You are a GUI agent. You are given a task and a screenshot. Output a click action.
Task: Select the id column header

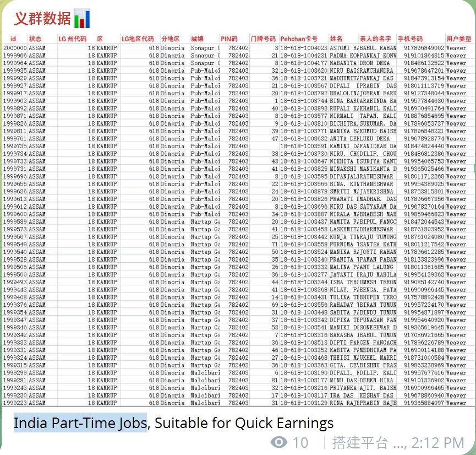[13, 39]
